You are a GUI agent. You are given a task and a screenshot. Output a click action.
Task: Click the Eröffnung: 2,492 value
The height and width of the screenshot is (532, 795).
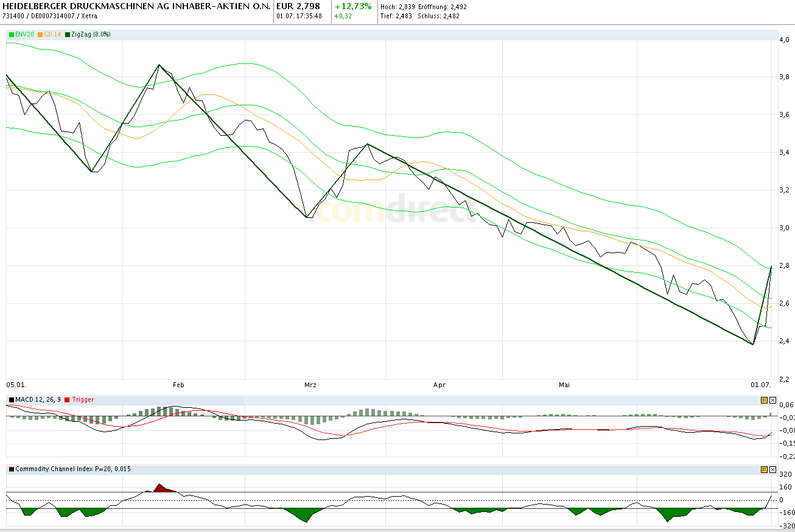click(443, 7)
